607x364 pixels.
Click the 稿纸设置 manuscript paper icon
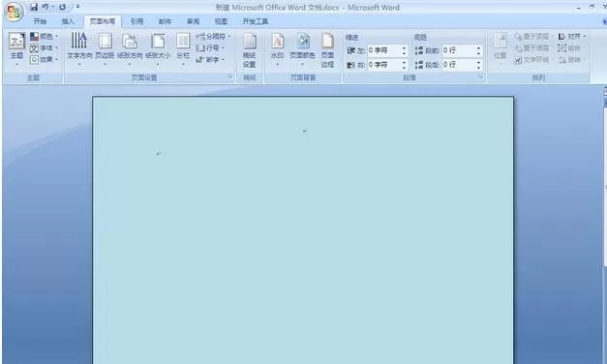250,41
